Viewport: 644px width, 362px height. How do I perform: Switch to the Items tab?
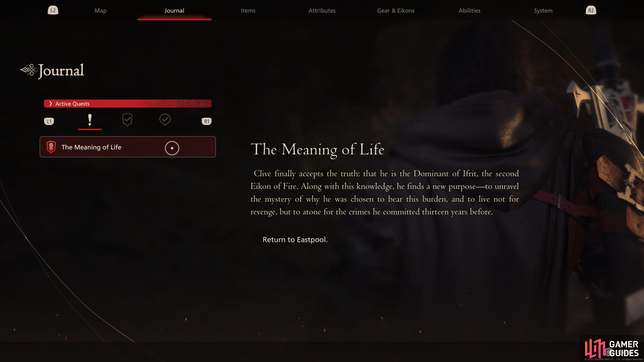[x=248, y=11]
